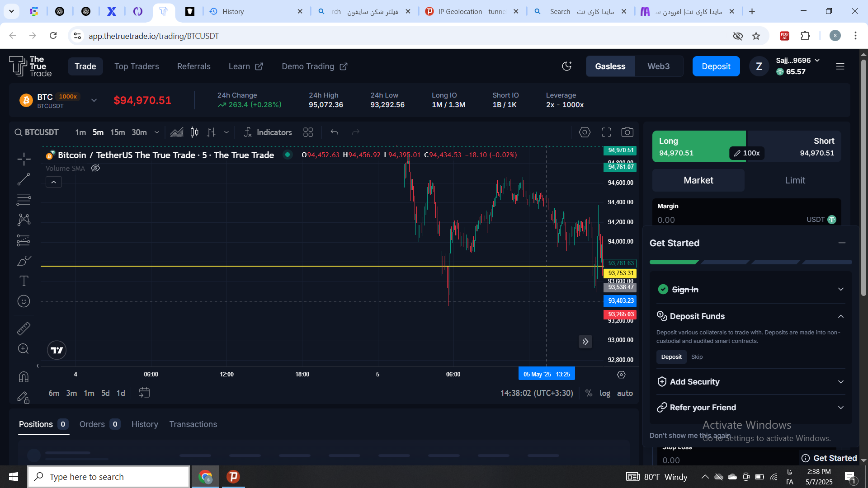
Task: Expand more timeframes dropdown
Action: [157, 132]
